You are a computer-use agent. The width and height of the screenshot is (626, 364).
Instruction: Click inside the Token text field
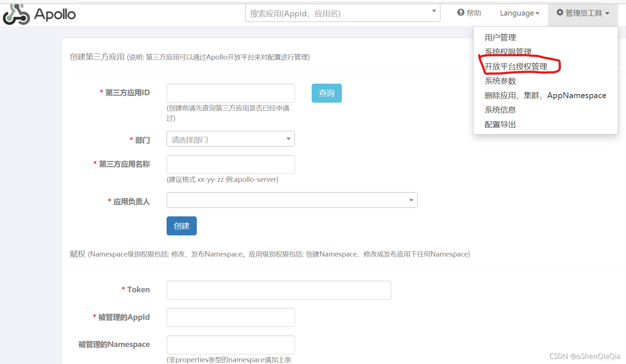pos(278,290)
